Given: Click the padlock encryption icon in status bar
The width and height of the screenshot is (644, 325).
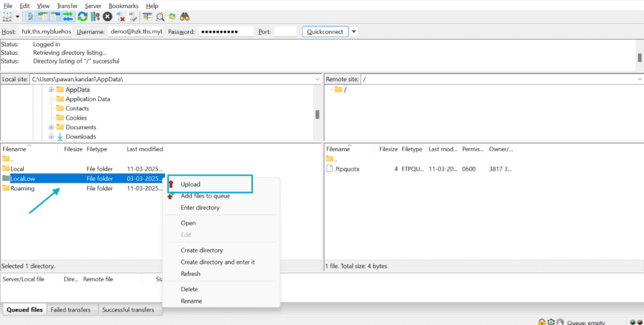Looking at the screenshot, I should [x=541, y=322].
